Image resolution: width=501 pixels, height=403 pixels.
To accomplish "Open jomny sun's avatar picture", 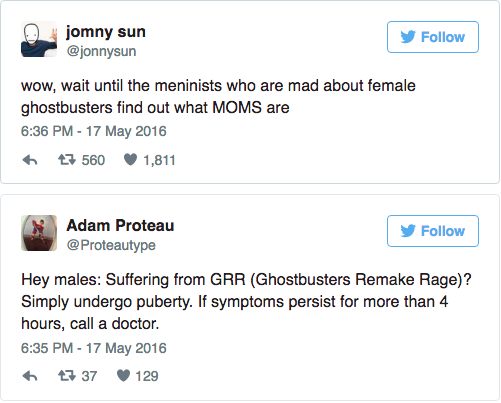I will 39,39.
